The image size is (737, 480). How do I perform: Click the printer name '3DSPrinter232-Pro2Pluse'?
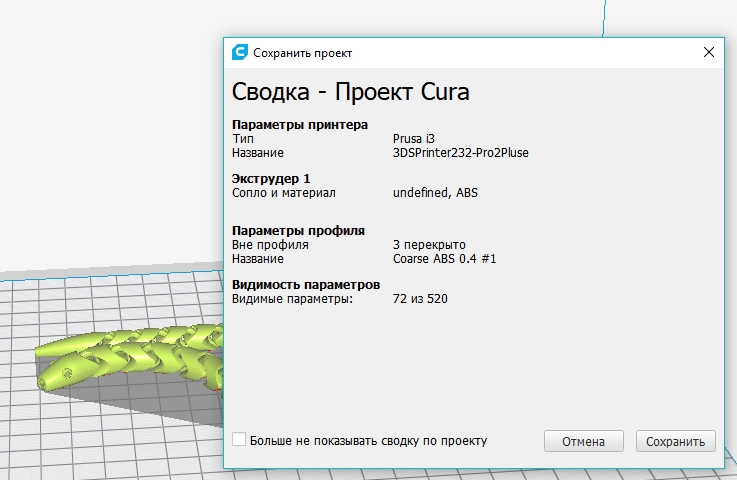click(461, 153)
